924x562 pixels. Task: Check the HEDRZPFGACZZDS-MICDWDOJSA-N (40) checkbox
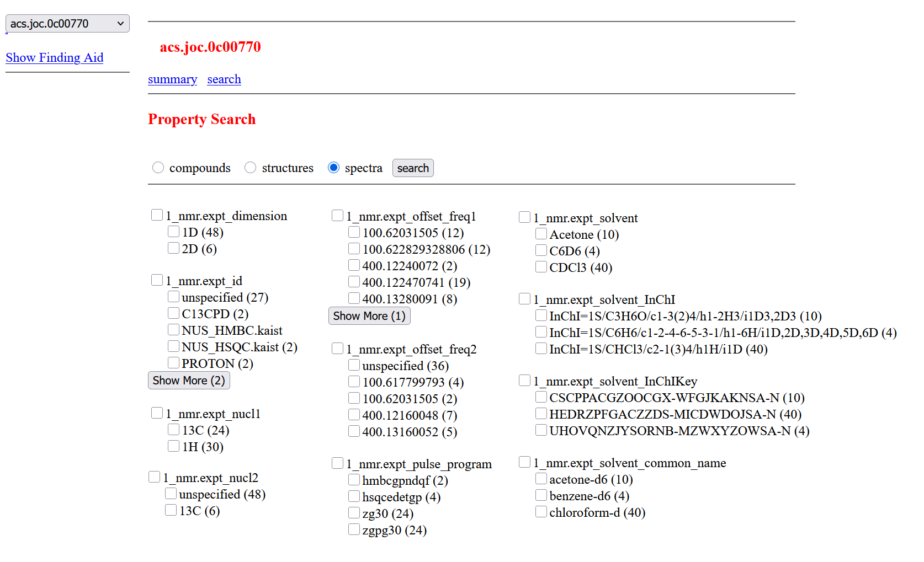[541, 414]
